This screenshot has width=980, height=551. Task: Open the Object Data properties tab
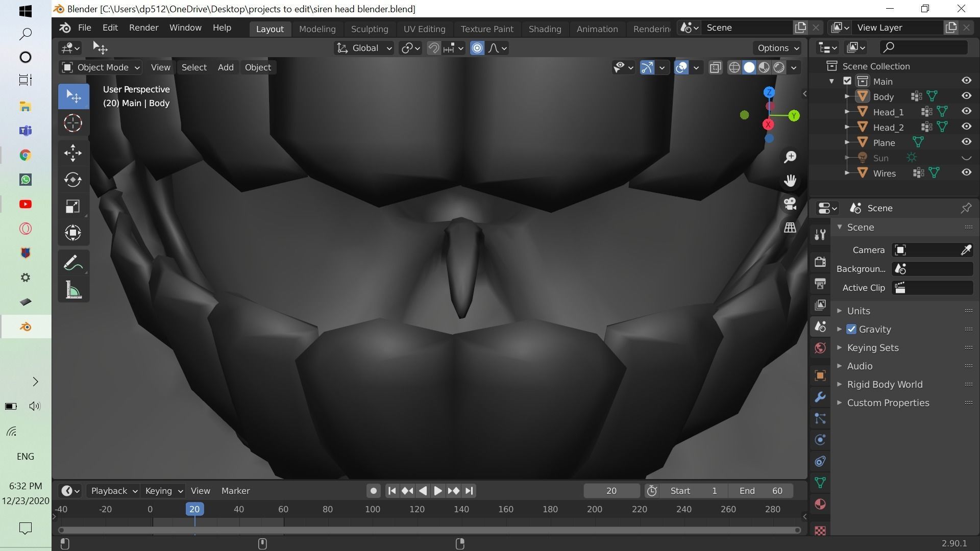click(820, 483)
